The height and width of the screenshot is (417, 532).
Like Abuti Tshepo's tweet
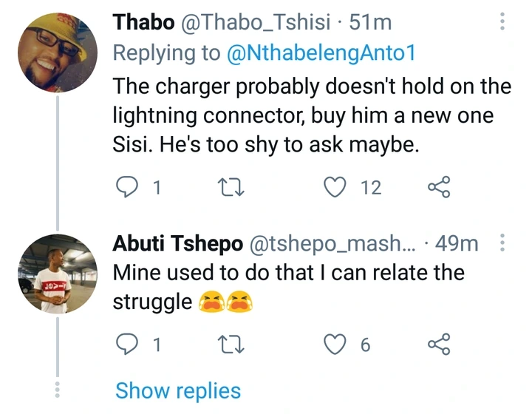click(x=335, y=344)
